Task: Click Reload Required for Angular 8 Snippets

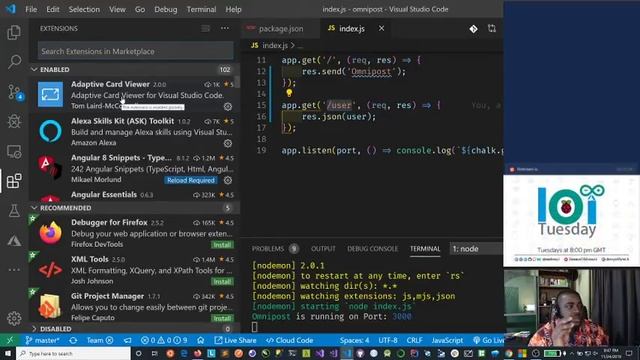Action: (x=191, y=180)
